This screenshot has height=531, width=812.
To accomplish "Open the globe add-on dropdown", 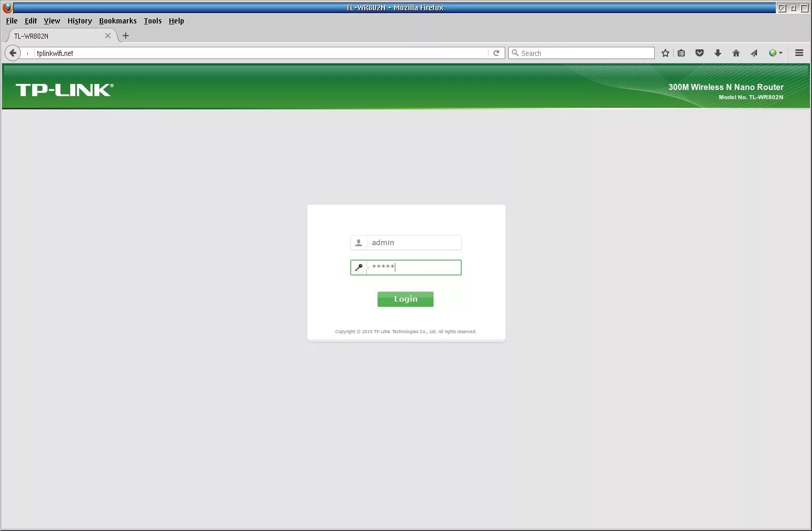I will [776, 53].
